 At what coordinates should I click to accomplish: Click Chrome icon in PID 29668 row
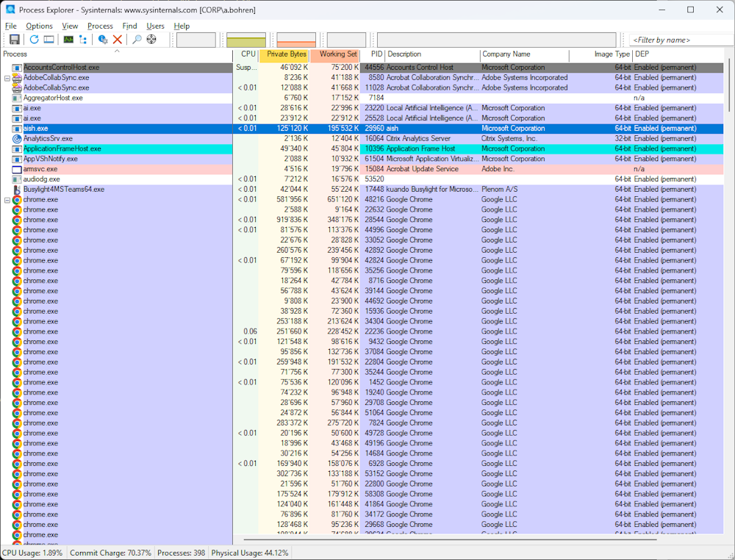pos(17,525)
